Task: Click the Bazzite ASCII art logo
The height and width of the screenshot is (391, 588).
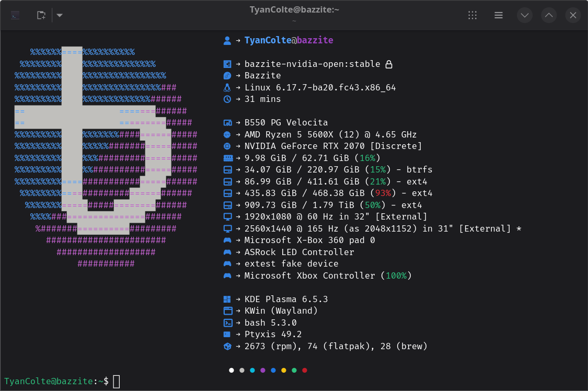Action: [106, 157]
